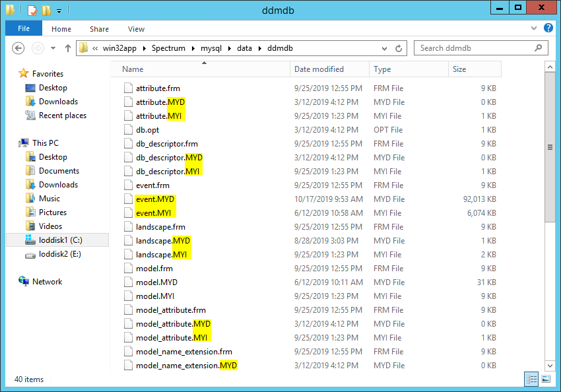Switch to the View ribbon tab

coord(136,29)
